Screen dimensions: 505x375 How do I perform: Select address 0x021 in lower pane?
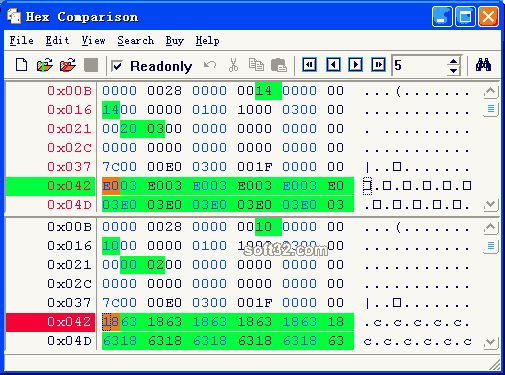69,265
